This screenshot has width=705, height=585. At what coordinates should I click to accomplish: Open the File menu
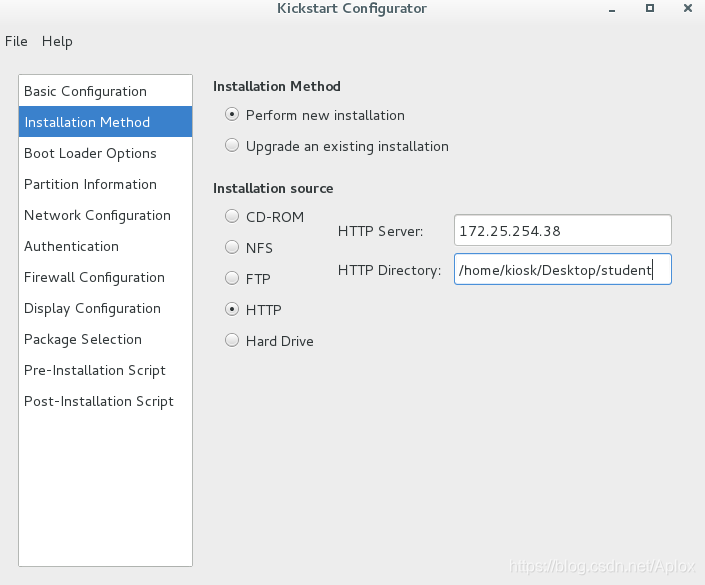click(16, 41)
